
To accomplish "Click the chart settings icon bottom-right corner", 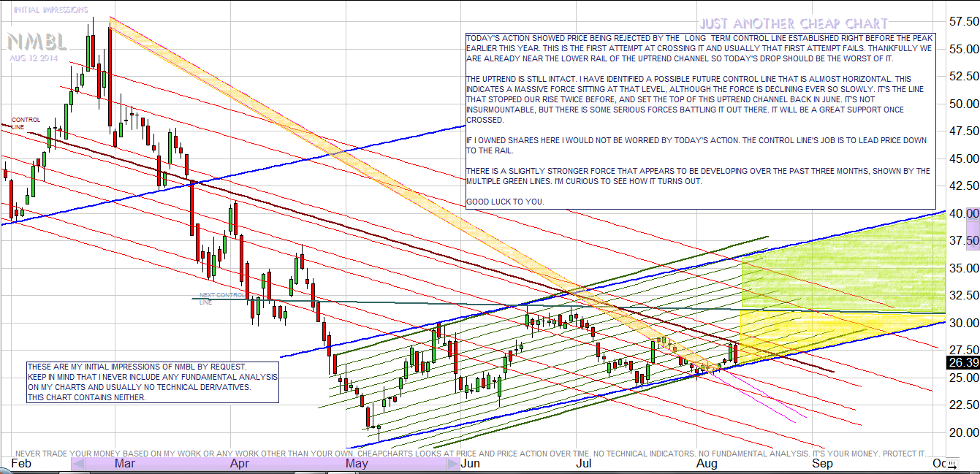I will pyautogui.click(x=950, y=464).
